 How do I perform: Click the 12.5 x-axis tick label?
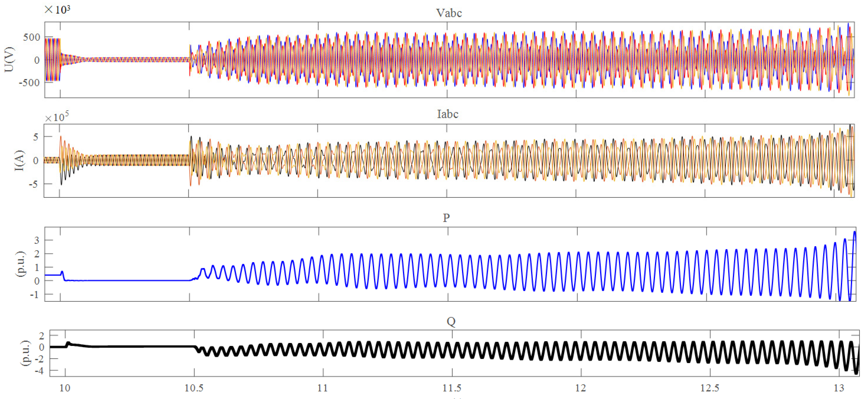click(710, 388)
